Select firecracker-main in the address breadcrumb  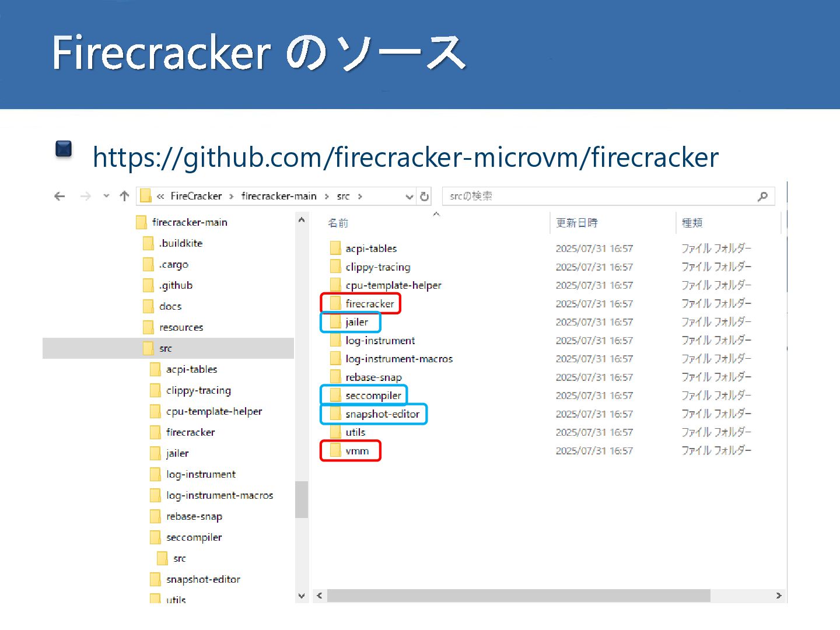tap(279, 196)
